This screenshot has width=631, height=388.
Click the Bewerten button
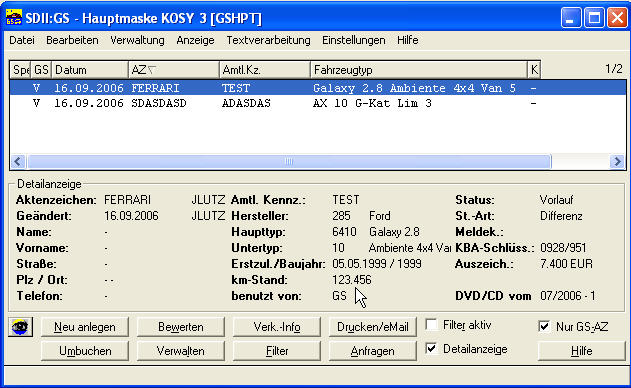(x=181, y=327)
